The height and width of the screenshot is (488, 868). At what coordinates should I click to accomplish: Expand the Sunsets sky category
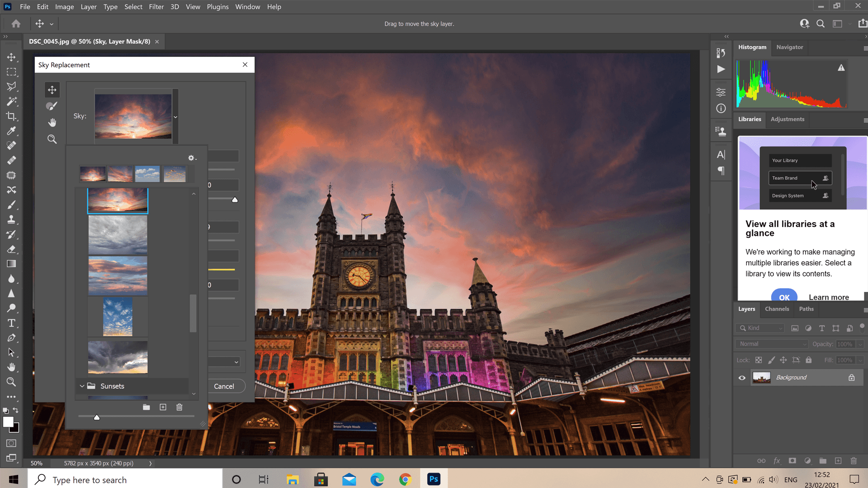pyautogui.click(x=82, y=386)
